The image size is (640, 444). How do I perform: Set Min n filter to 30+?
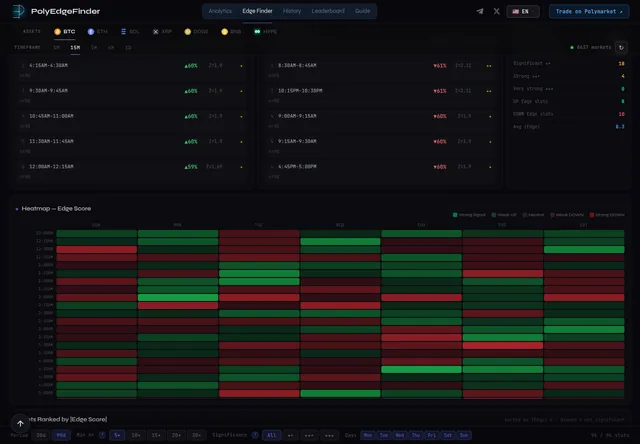tap(196, 435)
